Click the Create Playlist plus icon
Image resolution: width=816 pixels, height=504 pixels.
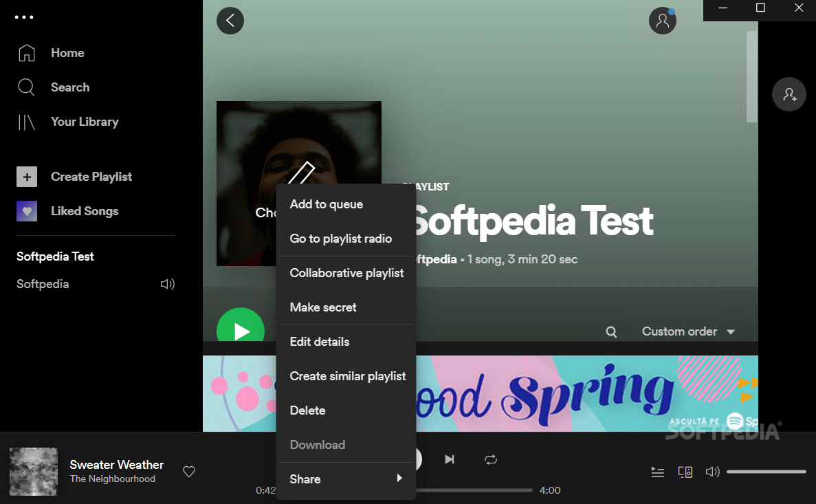pyautogui.click(x=27, y=177)
